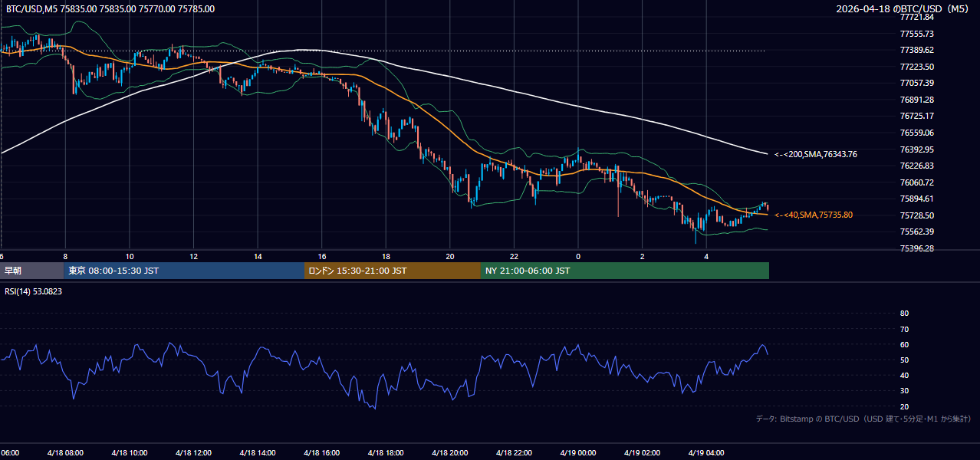Click the RSI scale value 70
Viewport: 980px width, 460px height.
(904, 329)
